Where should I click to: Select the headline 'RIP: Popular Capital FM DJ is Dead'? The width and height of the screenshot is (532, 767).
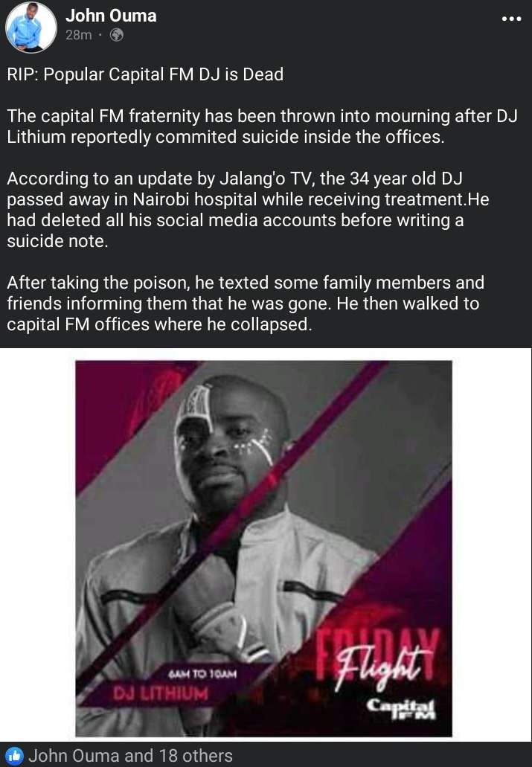(145, 74)
